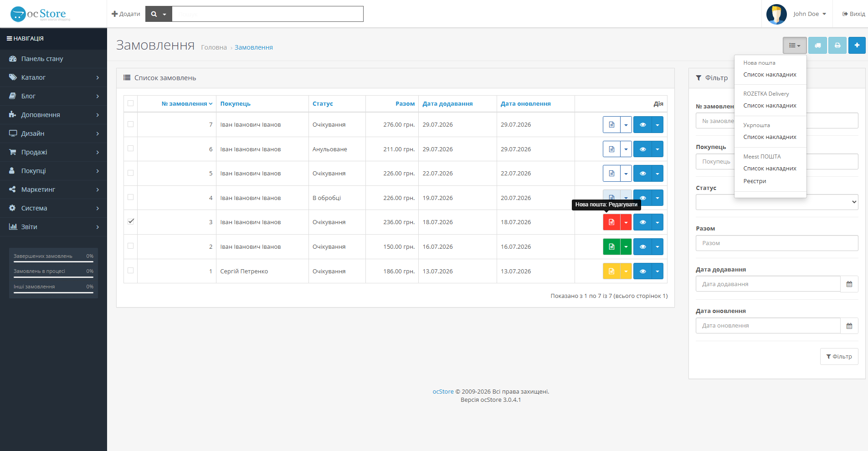Check the checkbox for order 4

(x=131, y=197)
